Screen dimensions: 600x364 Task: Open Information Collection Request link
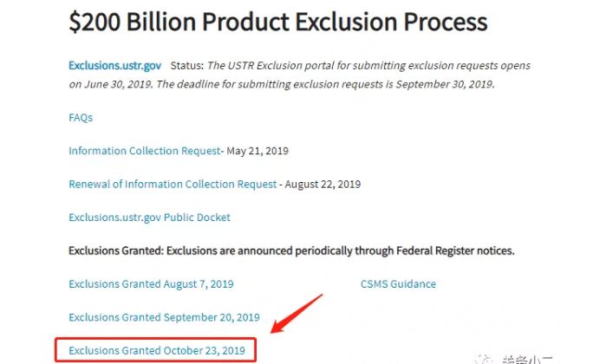coord(145,151)
